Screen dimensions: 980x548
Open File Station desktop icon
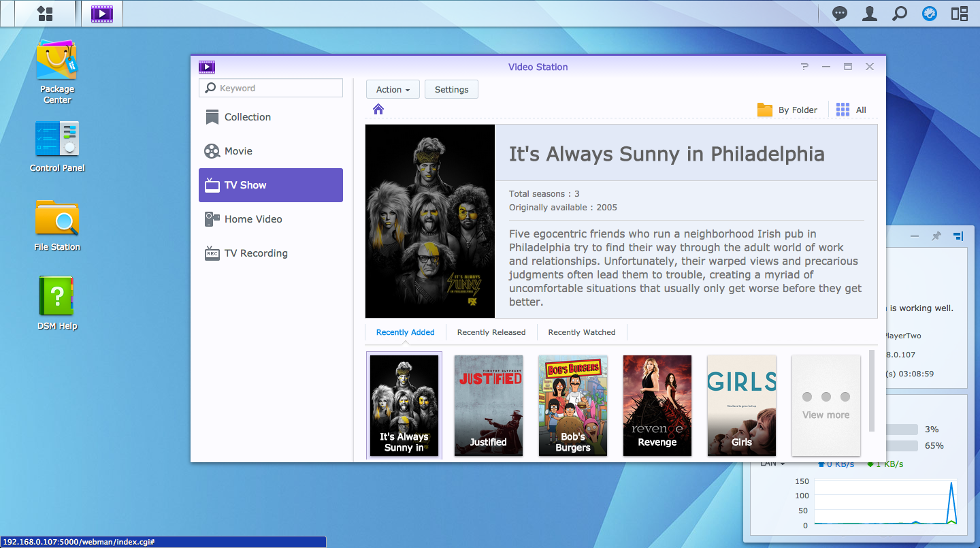[x=57, y=225]
